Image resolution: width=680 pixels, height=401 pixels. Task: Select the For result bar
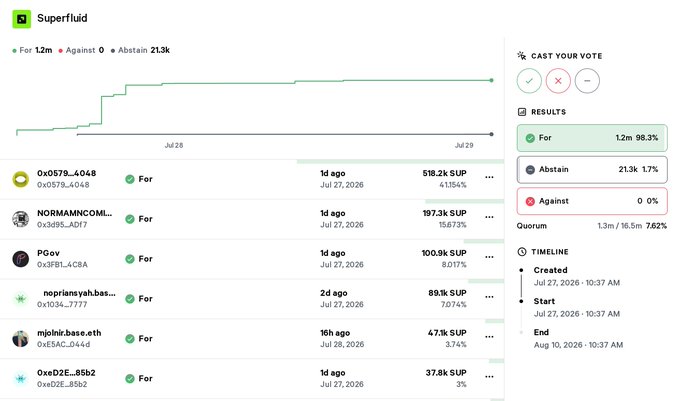(592, 138)
